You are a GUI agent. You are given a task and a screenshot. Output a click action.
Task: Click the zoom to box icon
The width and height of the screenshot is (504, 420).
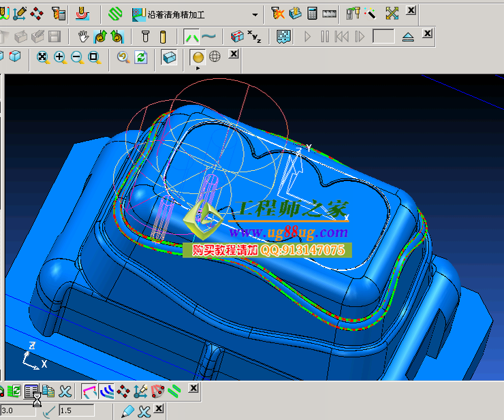[93, 57]
